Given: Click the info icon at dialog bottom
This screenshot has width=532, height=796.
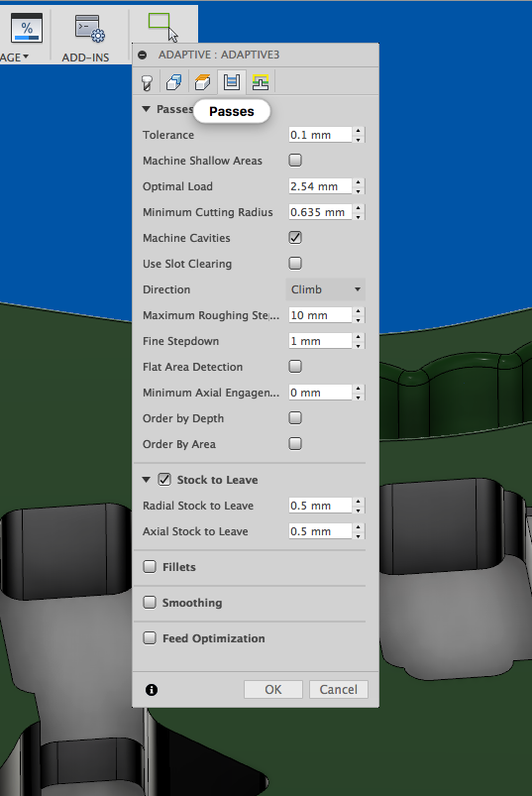Looking at the screenshot, I should point(152,690).
